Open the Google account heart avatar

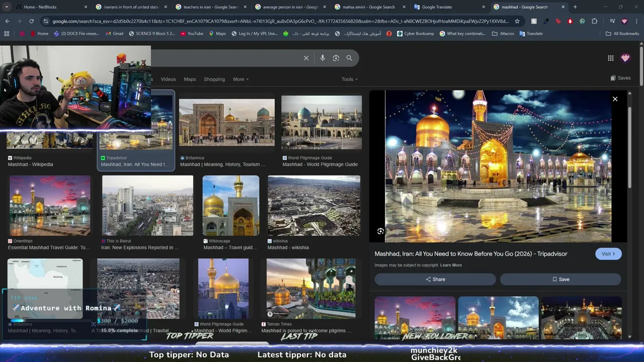click(x=625, y=58)
